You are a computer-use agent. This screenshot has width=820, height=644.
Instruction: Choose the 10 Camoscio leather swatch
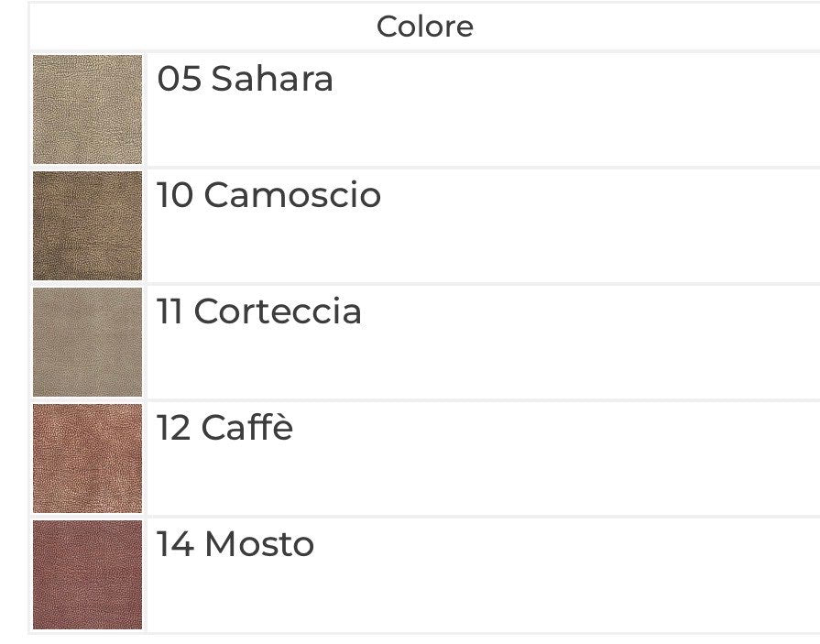click(x=87, y=226)
